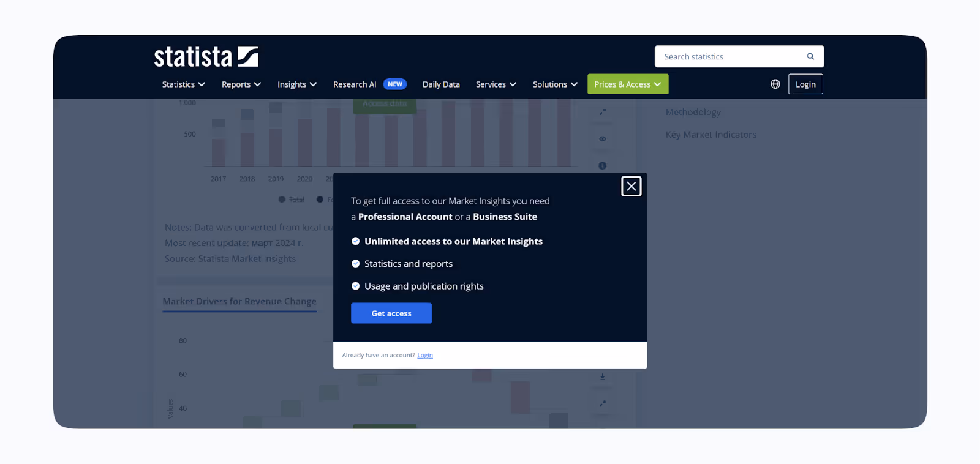This screenshot has height=464, width=980.
Task: Expand the Statistics menu
Action: (x=184, y=84)
